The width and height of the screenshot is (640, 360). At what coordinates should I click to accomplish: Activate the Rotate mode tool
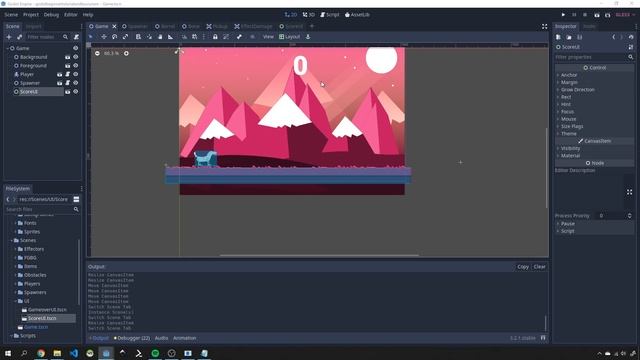tap(114, 37)
